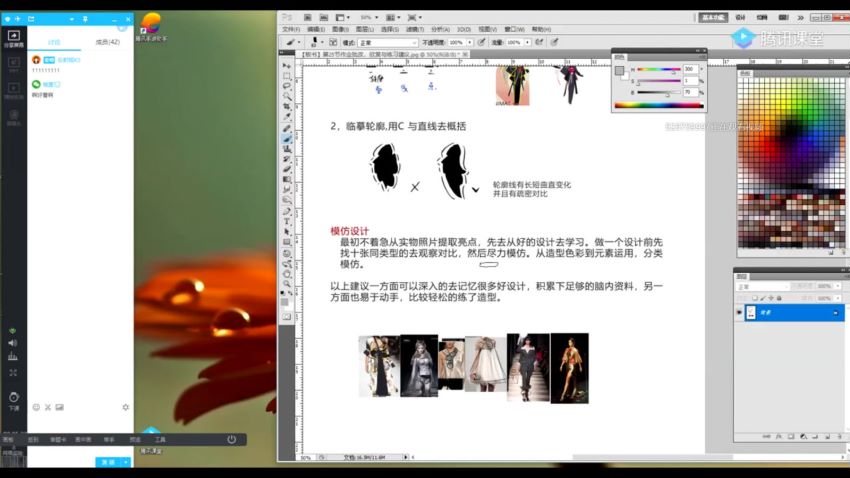Open layer blend mode dropdown in Layers panel
Image resolution: width=850 pixels, height=478 pixels.
click(x=763, y=286)
